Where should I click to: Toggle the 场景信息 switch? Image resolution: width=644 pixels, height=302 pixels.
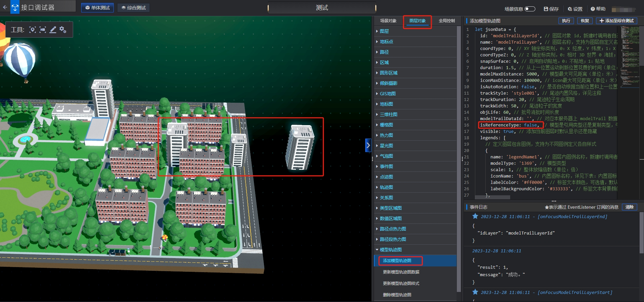coord(530,9)
